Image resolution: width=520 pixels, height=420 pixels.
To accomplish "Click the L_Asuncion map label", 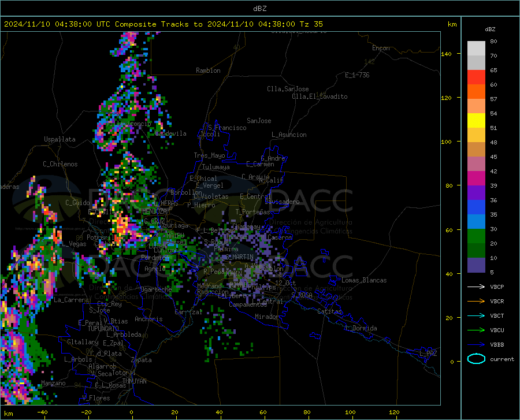I will [289, 135].
